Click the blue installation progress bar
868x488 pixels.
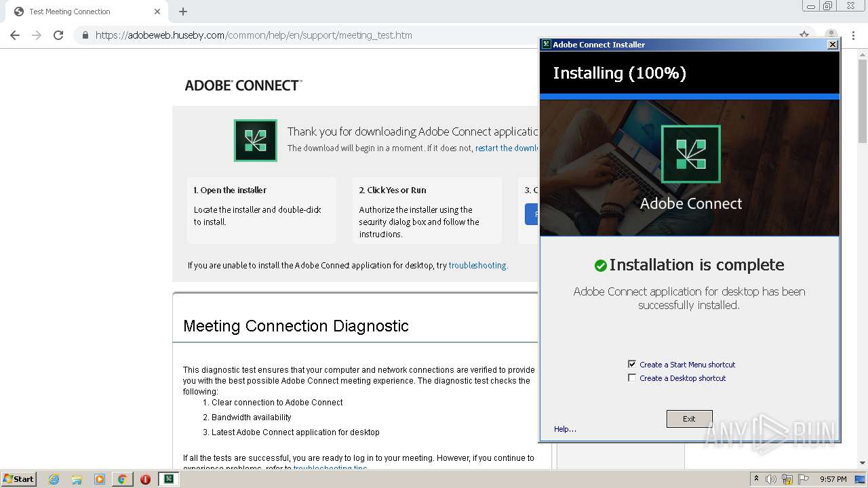point(690,97)
